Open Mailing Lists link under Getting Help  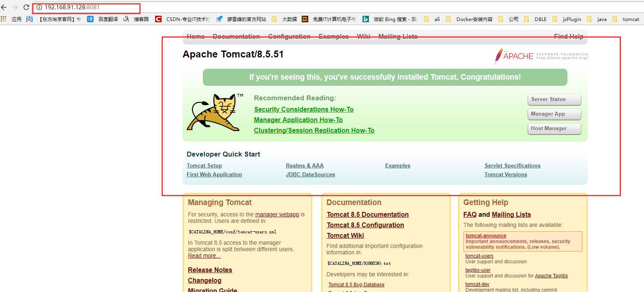[x=511, y=214]
